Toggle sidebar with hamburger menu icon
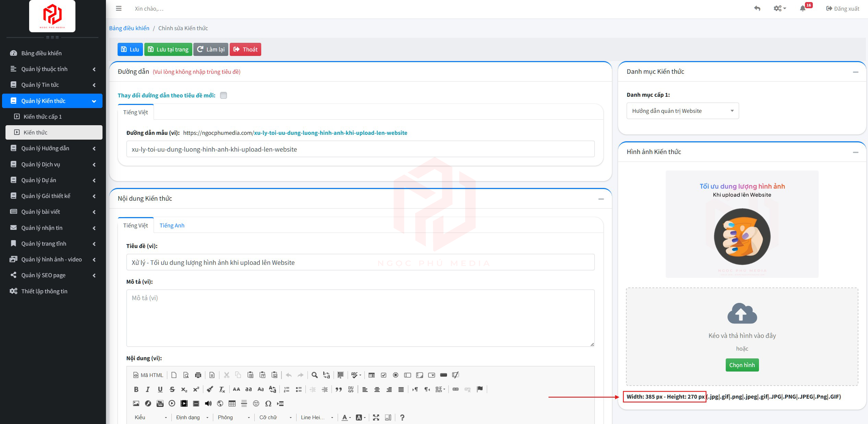868x424 pixels. (x=119, y=9)
